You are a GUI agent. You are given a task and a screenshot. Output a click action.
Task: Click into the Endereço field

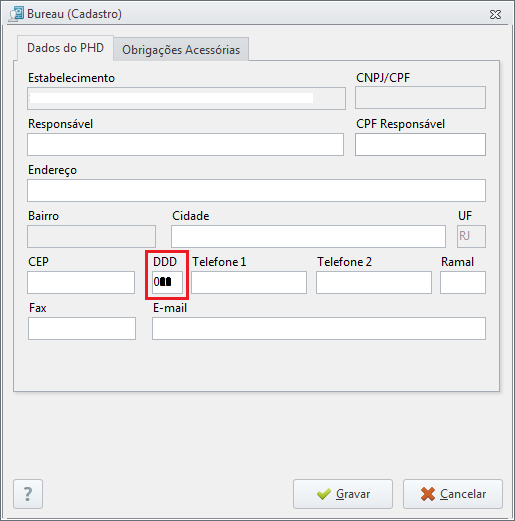point(256,191)
